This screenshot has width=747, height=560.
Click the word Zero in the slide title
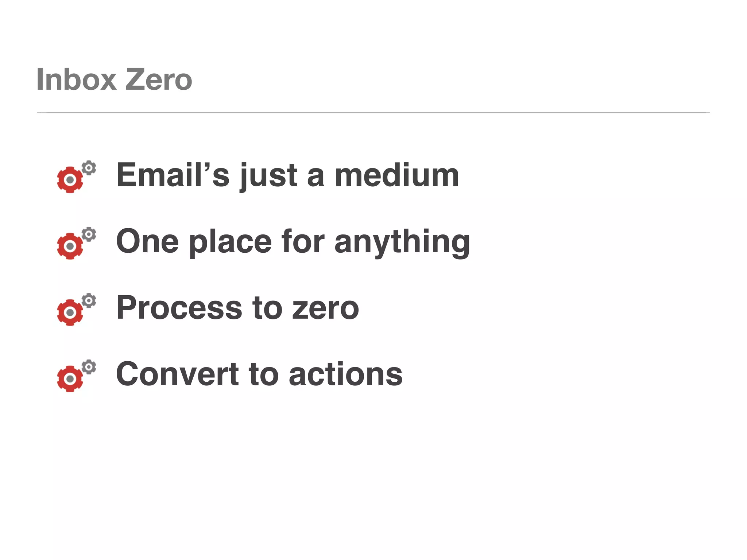pyautogui.click(x=159, y=79)
